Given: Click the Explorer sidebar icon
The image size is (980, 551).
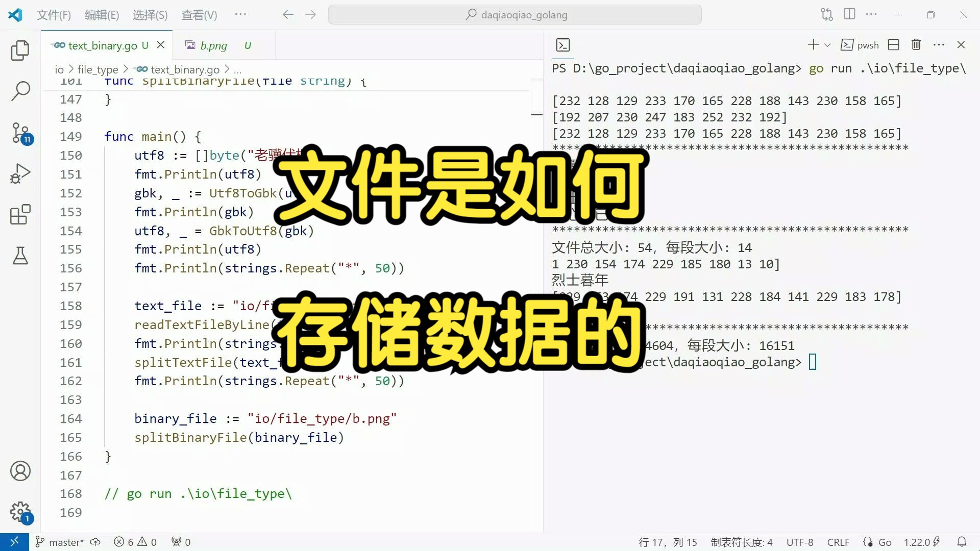Looking at the screenshot, I should coord(19,51).
